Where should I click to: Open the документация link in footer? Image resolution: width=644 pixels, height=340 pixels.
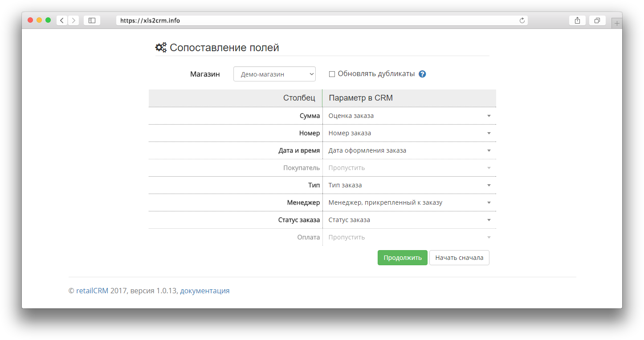(205, 291)
